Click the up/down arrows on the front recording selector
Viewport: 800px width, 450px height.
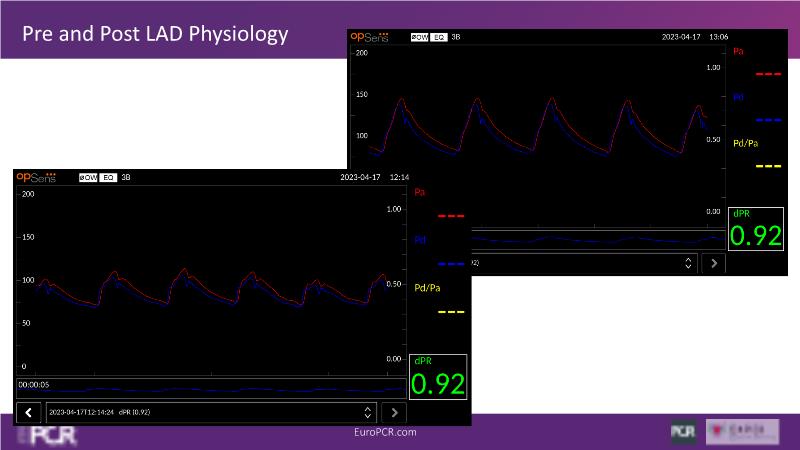click(367, 412)
